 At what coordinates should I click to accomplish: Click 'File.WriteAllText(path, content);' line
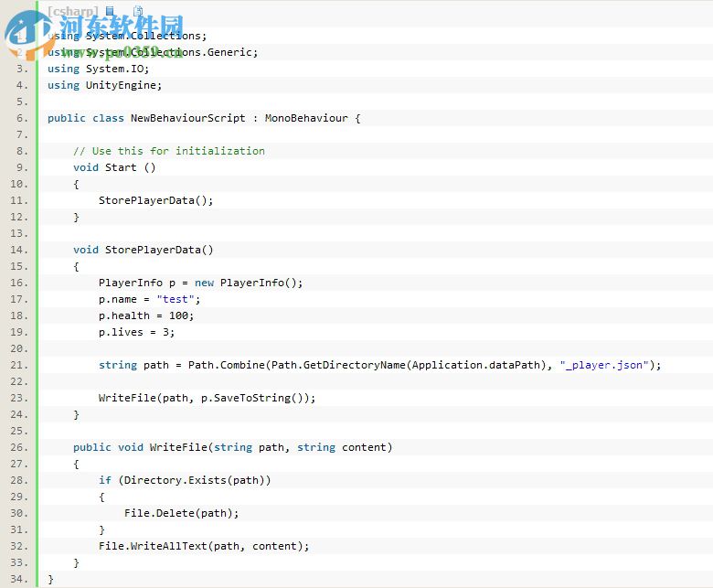point(204,546)
